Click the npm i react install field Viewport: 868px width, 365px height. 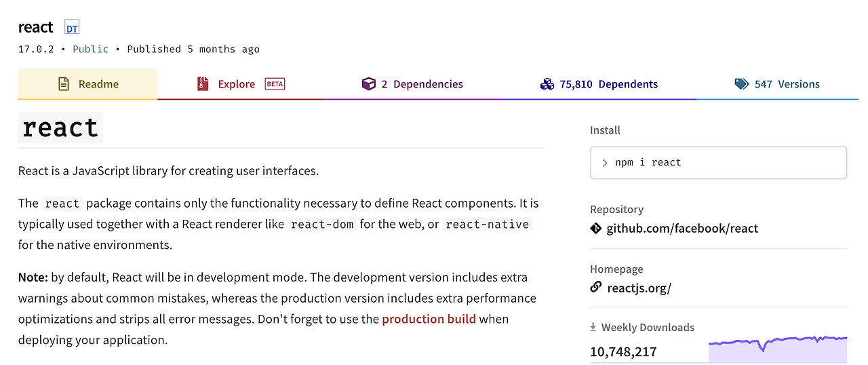tap(718, 163)
